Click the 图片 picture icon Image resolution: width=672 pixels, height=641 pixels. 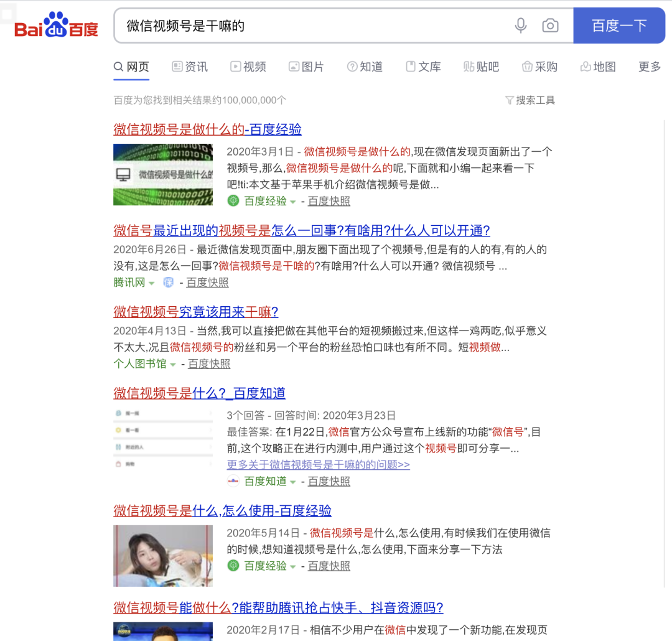pyautogui.click(x=294, y=67)
